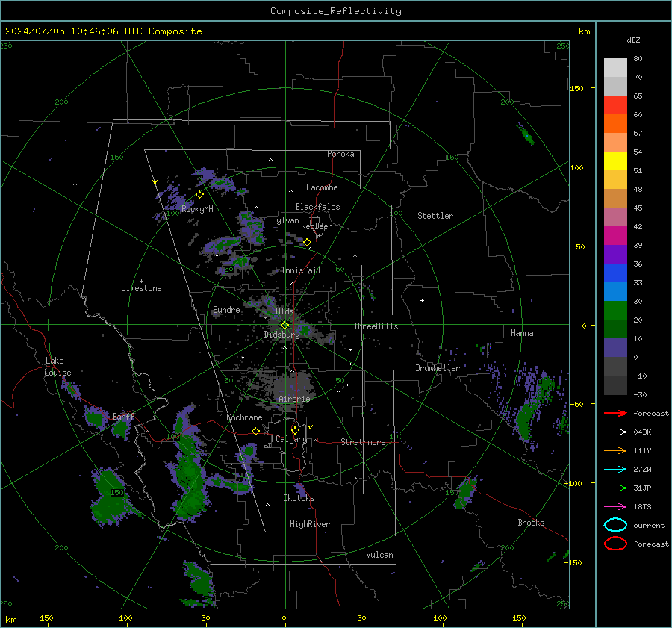Select the 54 dBZ yellow color swatch
Viewport: 672px width, 628px height.
tap(615, 161)
